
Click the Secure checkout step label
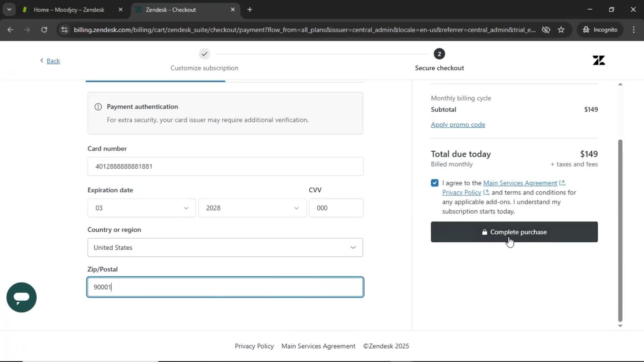pos(439,68)
